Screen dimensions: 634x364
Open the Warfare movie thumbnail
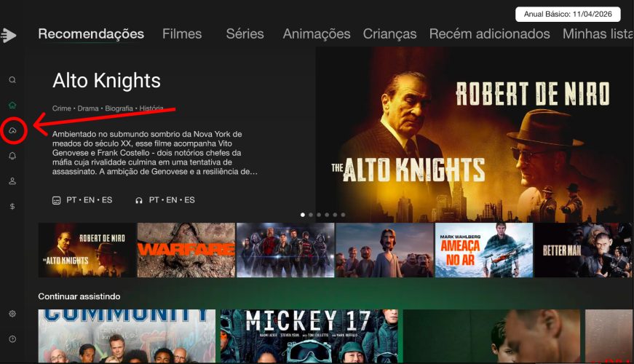[186, 250]
